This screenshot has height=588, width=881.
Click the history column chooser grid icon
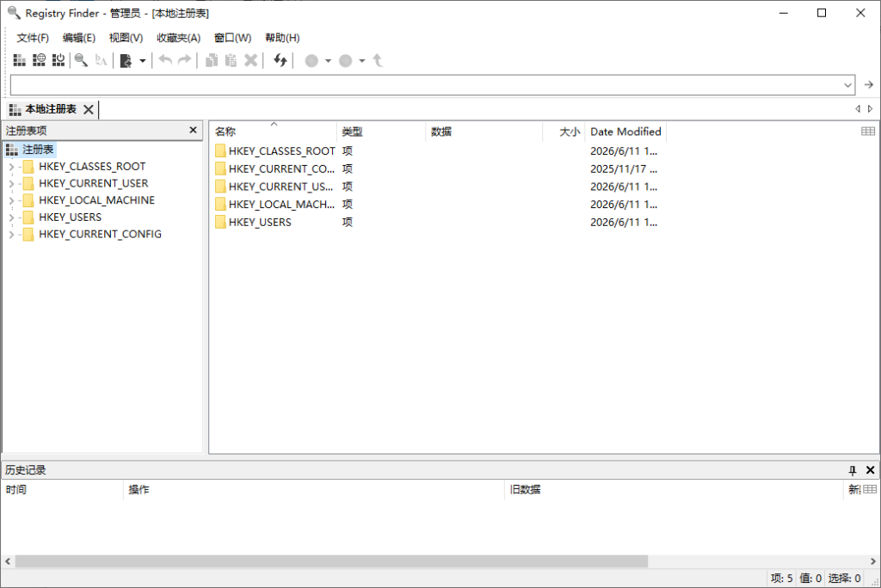coord(870,489)
